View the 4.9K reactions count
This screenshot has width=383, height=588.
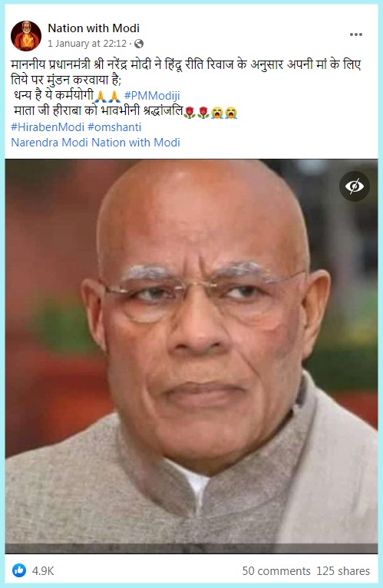[43, 571]
